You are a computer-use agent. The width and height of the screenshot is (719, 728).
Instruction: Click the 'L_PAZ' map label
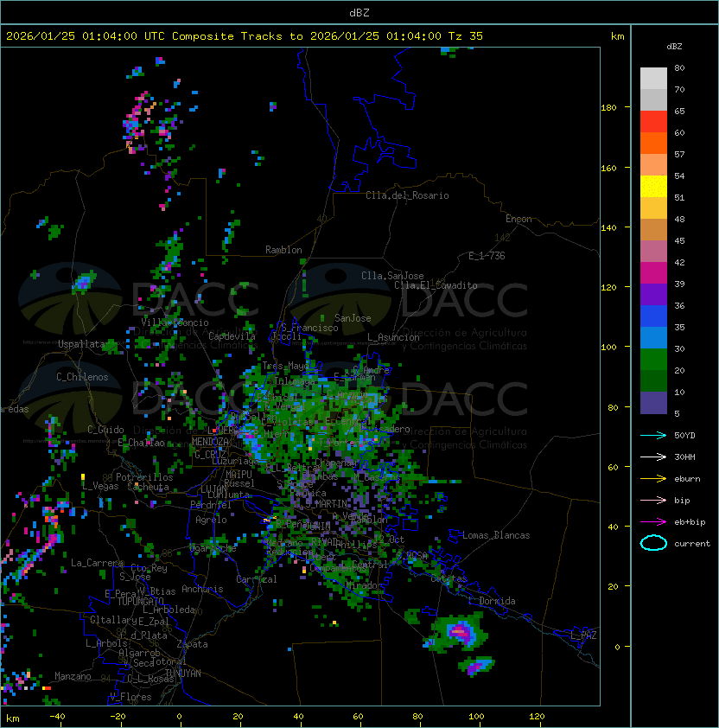point(583,635)
